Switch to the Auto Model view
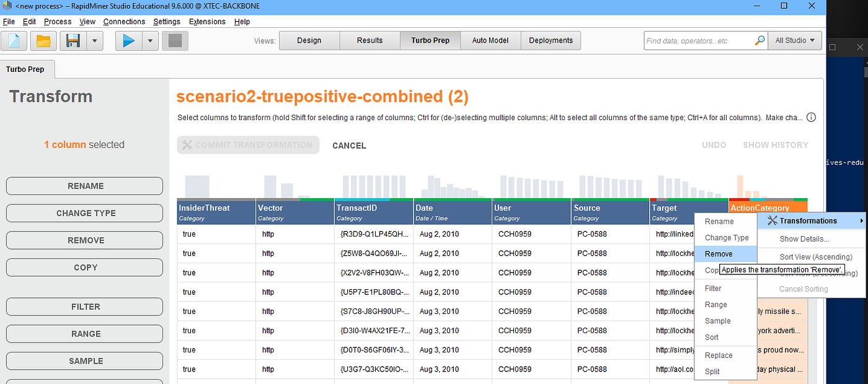Image resolution: width=868 pixels, height=384 pixels. (x=490, y=41)
